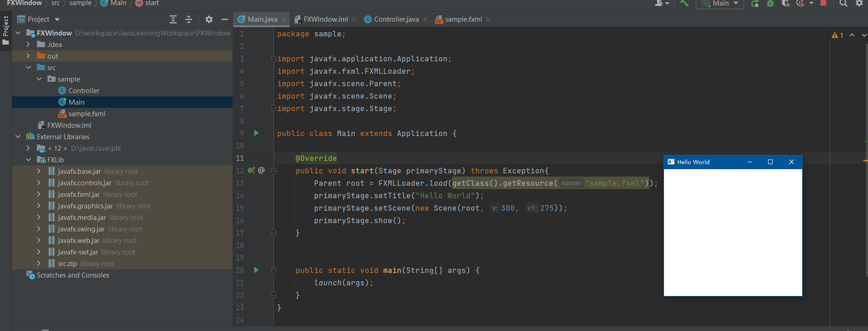The height and width of the screenshot is (331, 868).
Task: Open the Main run configuration dropdown
Action: pyautogui.click(x=720, y=4)
